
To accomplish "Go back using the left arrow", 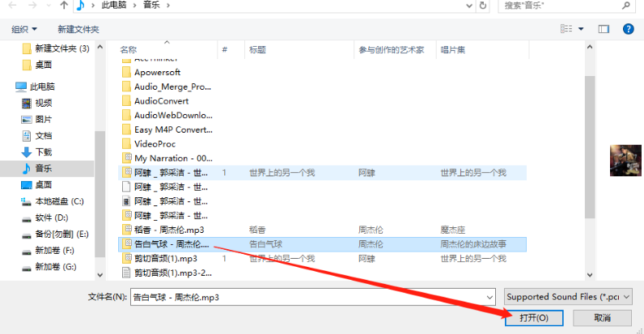I will (x=13, y=6).
